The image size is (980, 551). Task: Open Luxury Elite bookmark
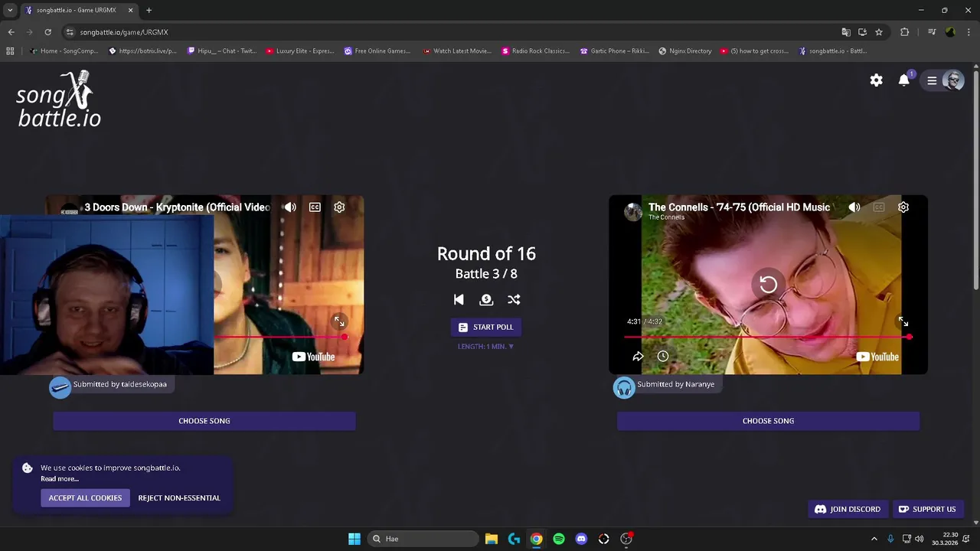pos(300,51)
